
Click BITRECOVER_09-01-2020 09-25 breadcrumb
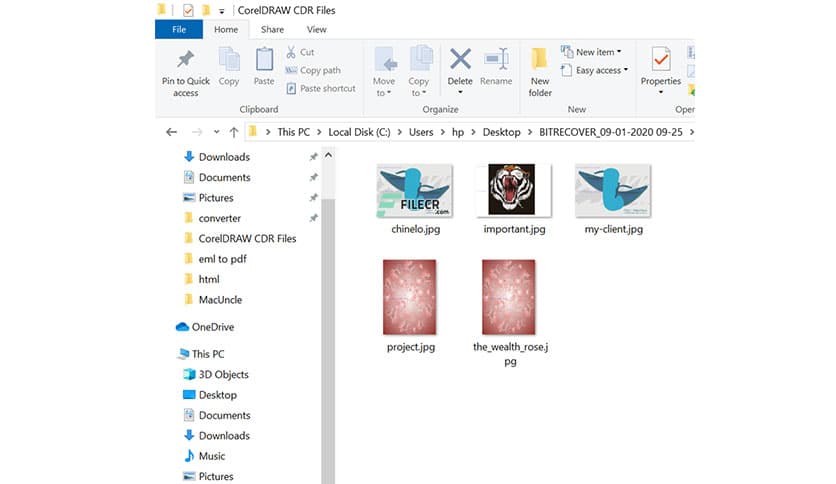click(610, 132)
